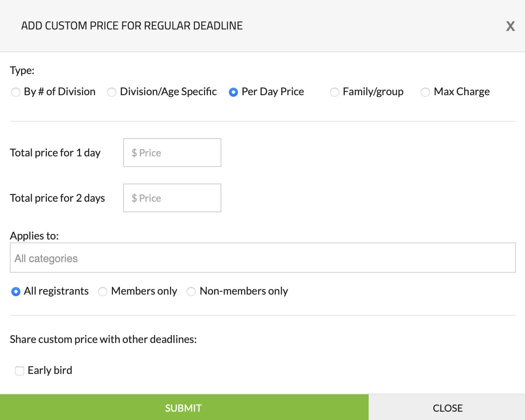Click the 'Total price for 1 day' label

55,153
